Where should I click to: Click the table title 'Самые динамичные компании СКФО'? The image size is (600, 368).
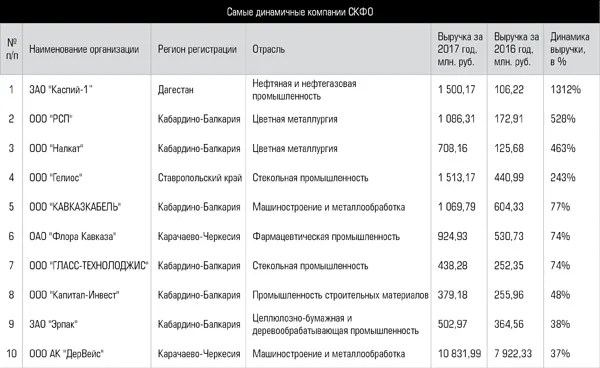coord(300,12)
